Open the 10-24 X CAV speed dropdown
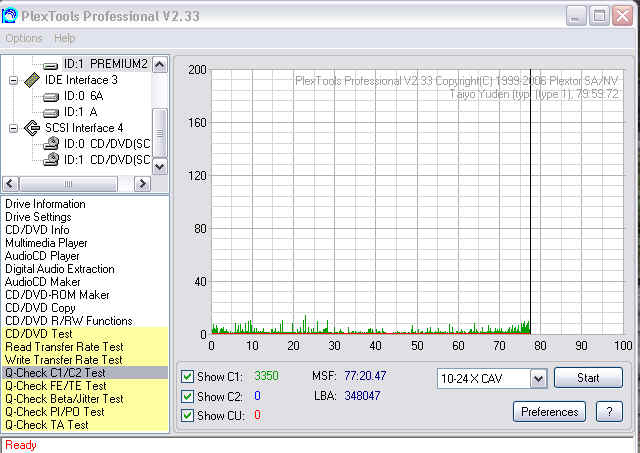 click(x=538, y=379)
